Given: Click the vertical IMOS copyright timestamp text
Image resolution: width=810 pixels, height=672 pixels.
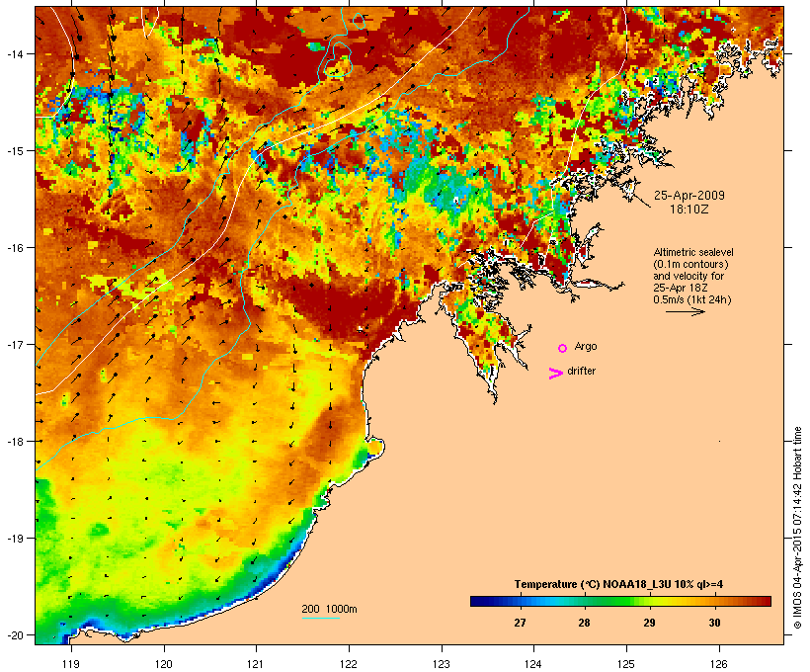Looking at the screenshot, I should click(x=798, y=528).
